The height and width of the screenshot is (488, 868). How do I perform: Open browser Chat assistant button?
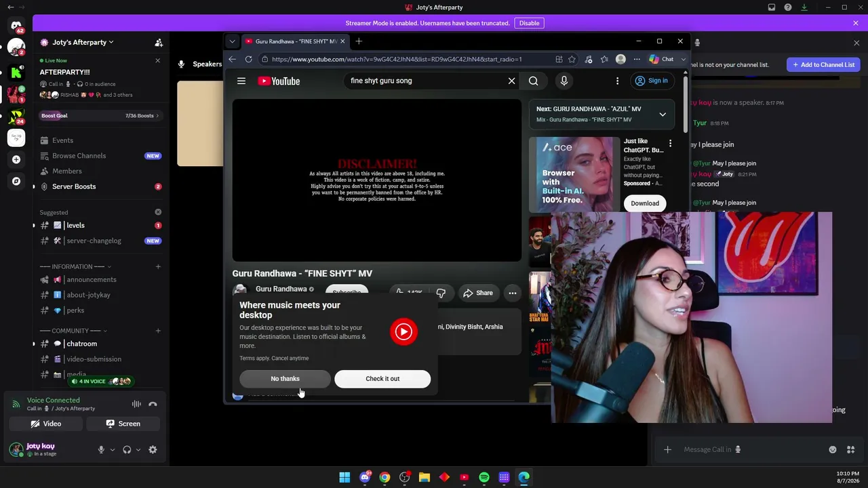(x=662, y=59)
